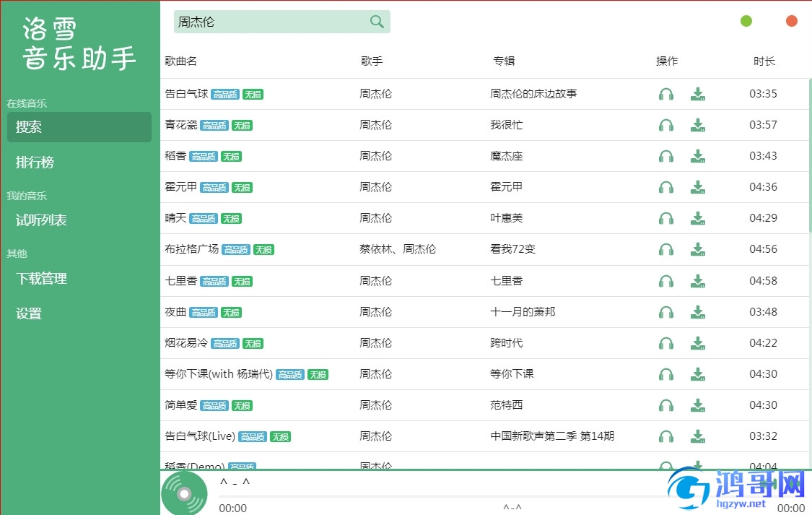
Task: Download the song 七里香
Action: (697, 281)
